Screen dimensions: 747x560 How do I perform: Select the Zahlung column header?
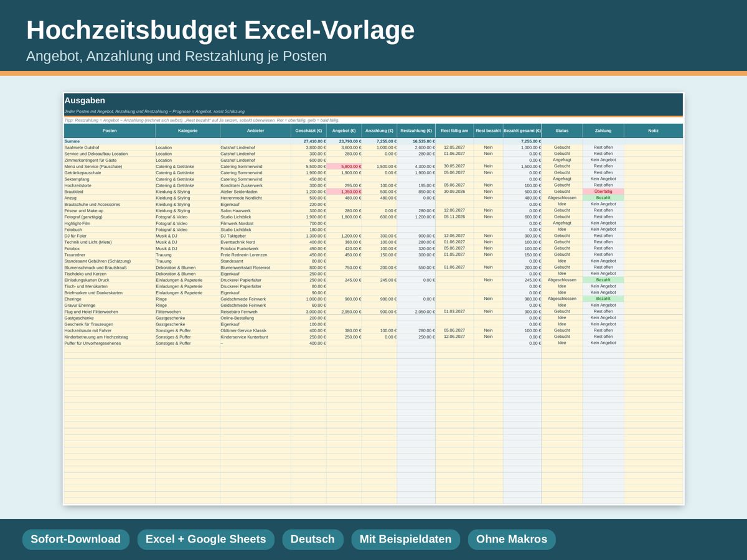[603, 131]
